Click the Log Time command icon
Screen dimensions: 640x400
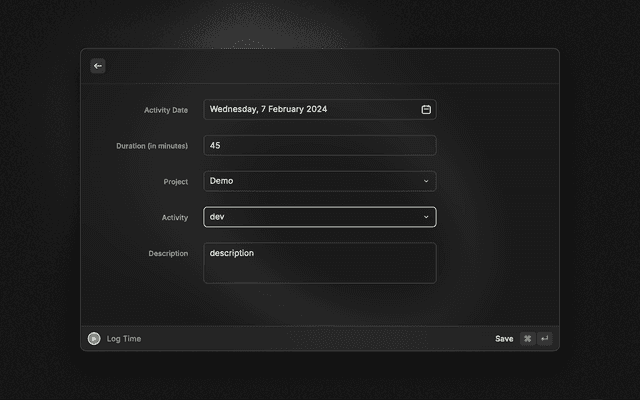pyautogui.click(x=94, y=339)
